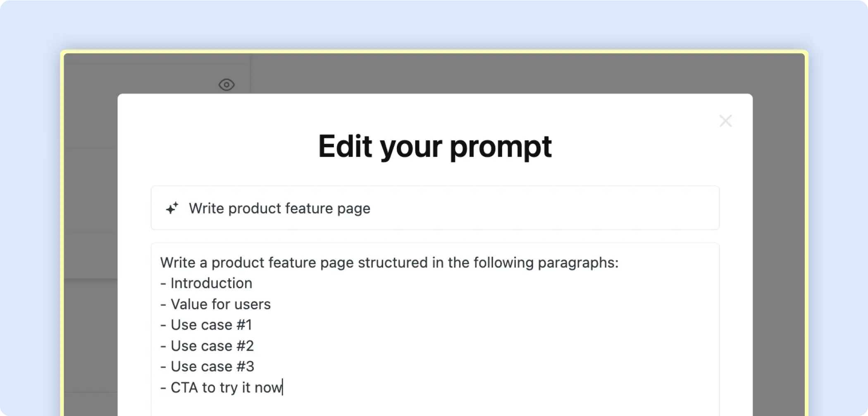
Task: Click the word "Write" starting the prompt body
Action: 178,263
